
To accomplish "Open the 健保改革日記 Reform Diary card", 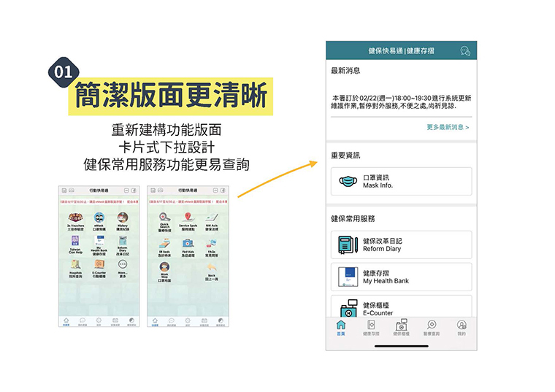I will coord(401,245).
